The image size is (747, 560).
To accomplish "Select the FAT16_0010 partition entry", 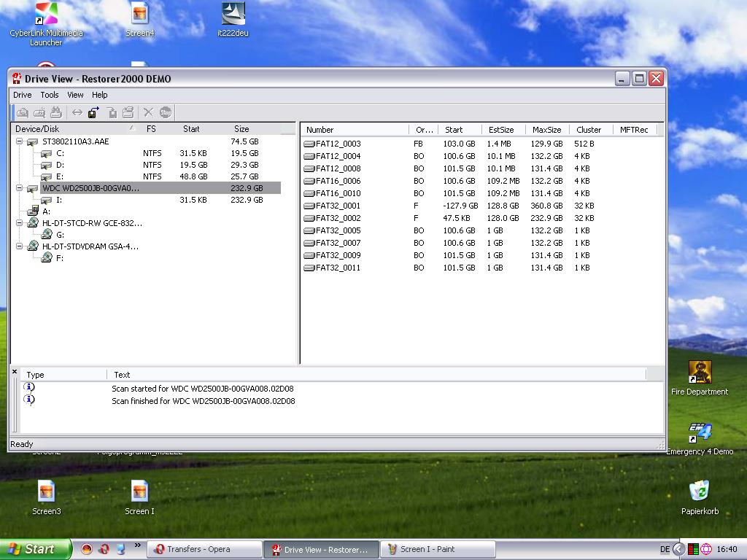I will [338, 193].
